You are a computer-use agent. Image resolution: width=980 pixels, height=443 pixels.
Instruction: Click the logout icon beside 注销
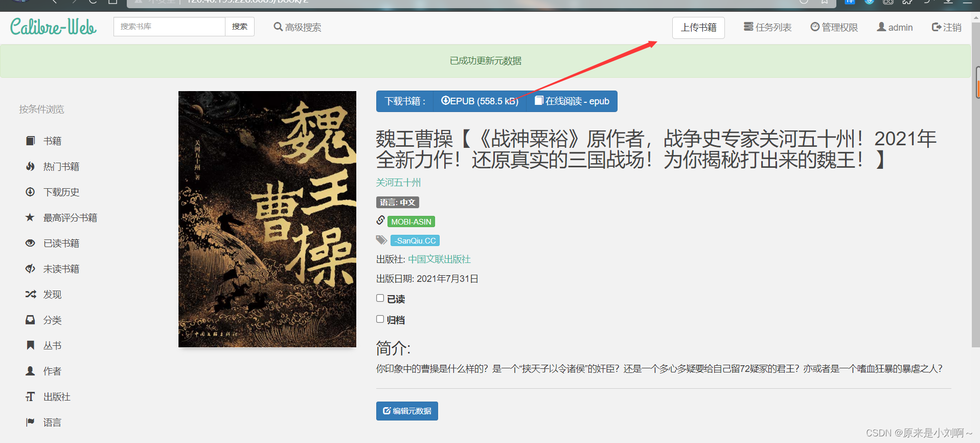pyautogui.click(x=937, y=27)
